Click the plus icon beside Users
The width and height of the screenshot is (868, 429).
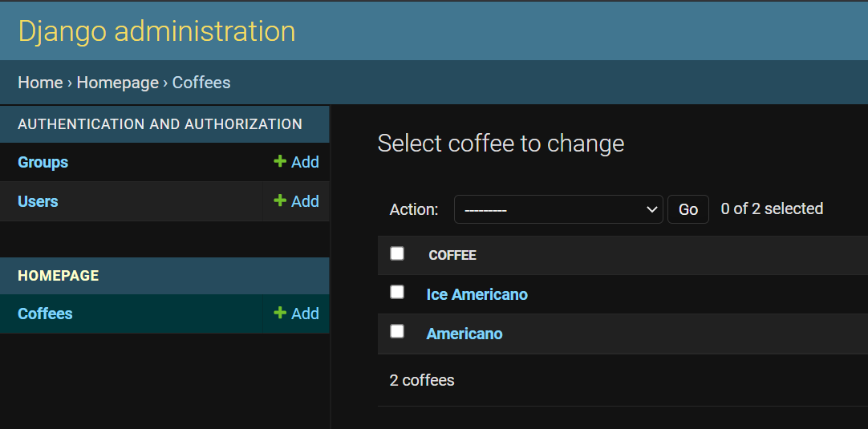point(280,201)
